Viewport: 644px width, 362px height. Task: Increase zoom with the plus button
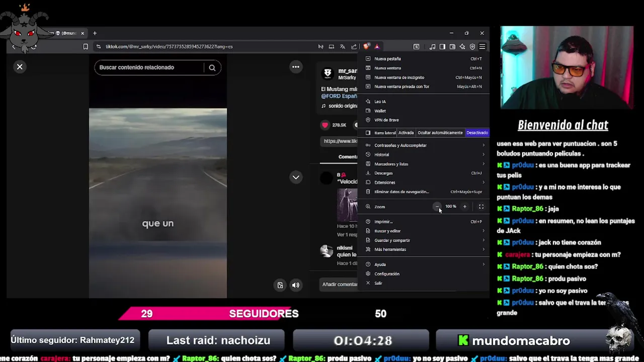pyautogui.click(x=464, y=207)
